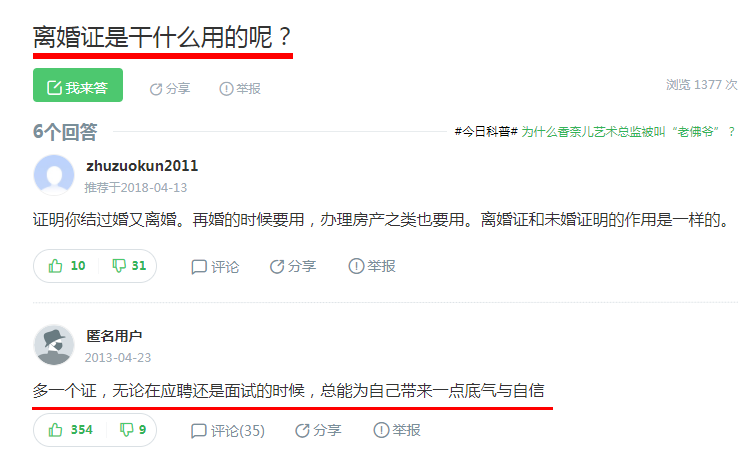The width and height of the screenshot is (752, 463).
Task: Share the question via top 分享 icon
Action: 170,89
